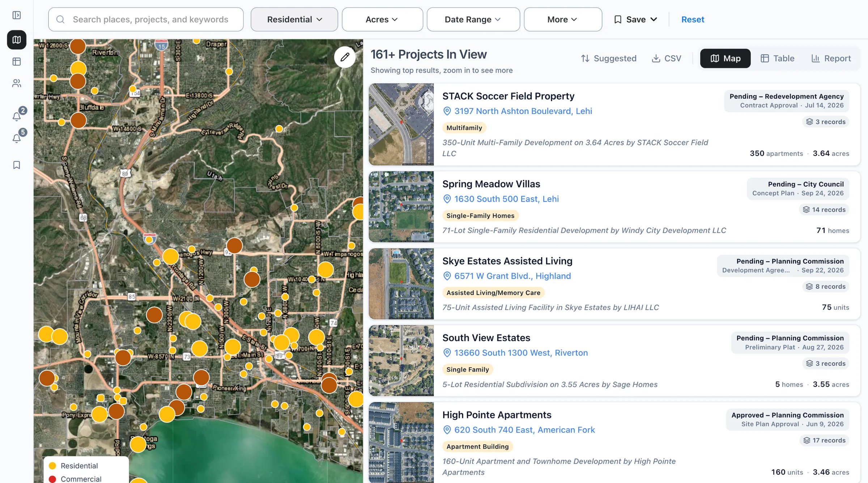Expand the Acres filter dropdown
This screenshot has width=868, height=483.
(382, 20)
